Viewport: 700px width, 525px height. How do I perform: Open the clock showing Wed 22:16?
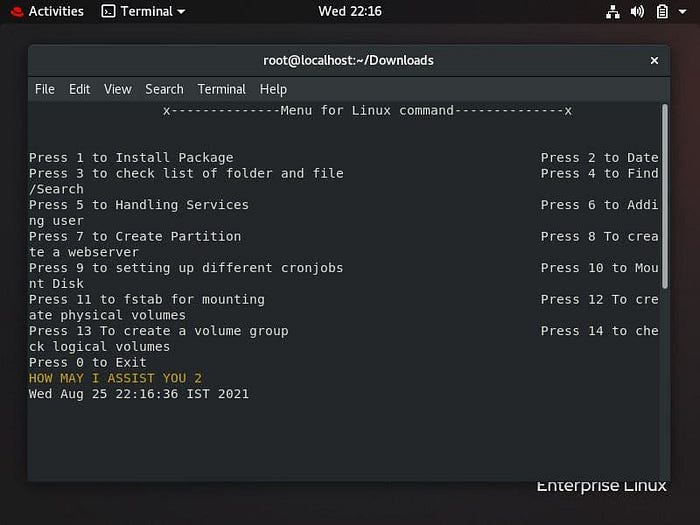tap(350, 11)
